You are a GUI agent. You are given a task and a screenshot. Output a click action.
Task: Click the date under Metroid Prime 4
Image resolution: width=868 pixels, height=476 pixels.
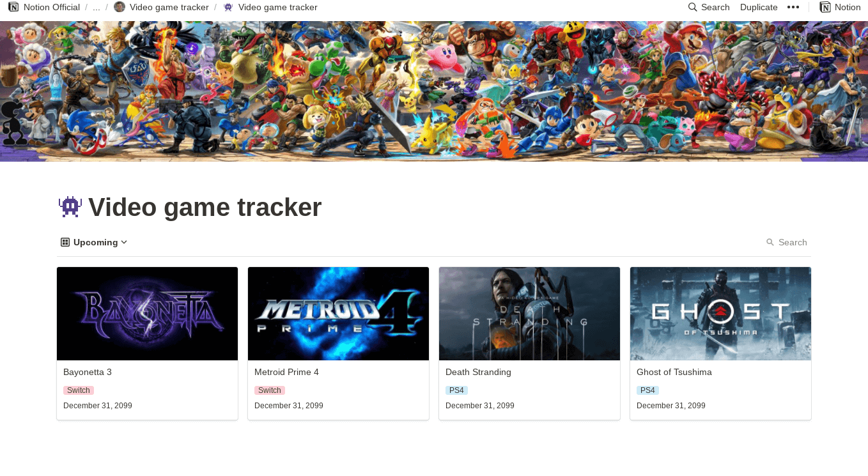point(289,406)
